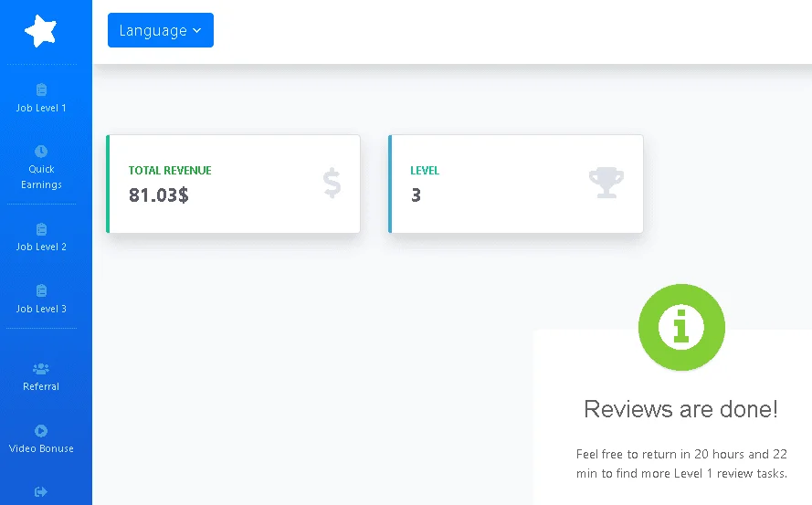This screenshot has height=505, width=812.
Task: Click the trophy icon in Level card
Action: click(606, 183)
